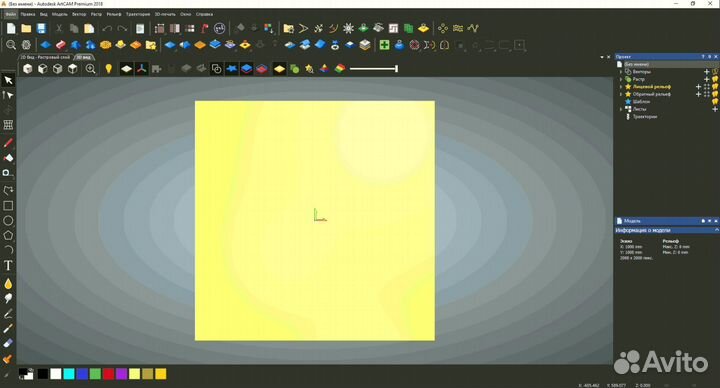
Task: Toggle the lightbulb lighting in 3D view
Action: (108, 69)
